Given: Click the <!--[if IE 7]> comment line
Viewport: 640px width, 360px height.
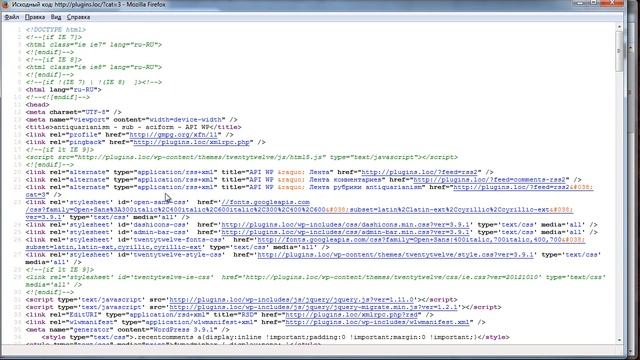Looking at the screenshot, I should pyautogui.click(x=54, y=37).
